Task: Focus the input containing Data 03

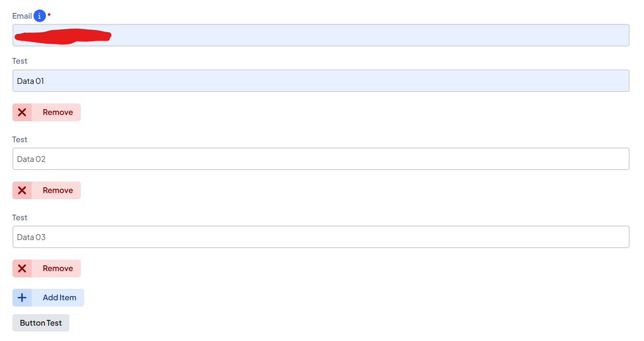Action: coord(321,237)
